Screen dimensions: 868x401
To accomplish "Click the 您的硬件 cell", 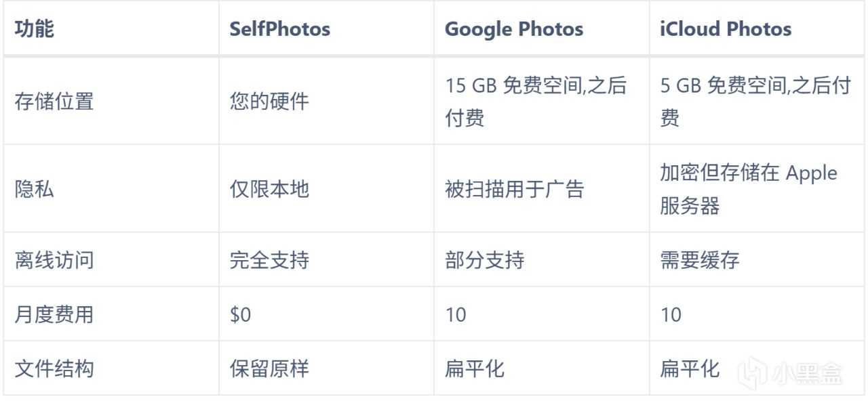I will tap(269, 102).
